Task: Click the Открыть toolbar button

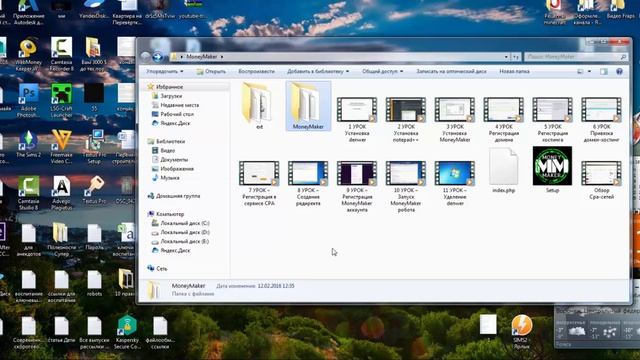Action: coord(211,71)
